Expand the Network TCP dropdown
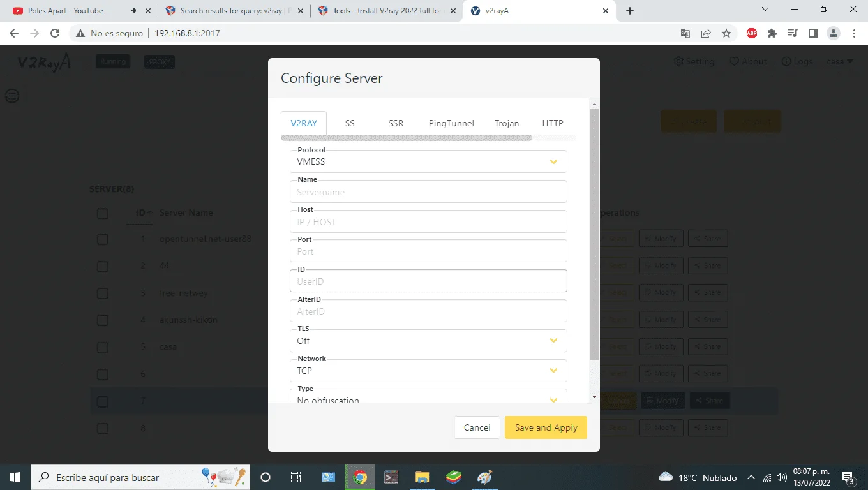This screenshot has height=490, width=868. 428,371
